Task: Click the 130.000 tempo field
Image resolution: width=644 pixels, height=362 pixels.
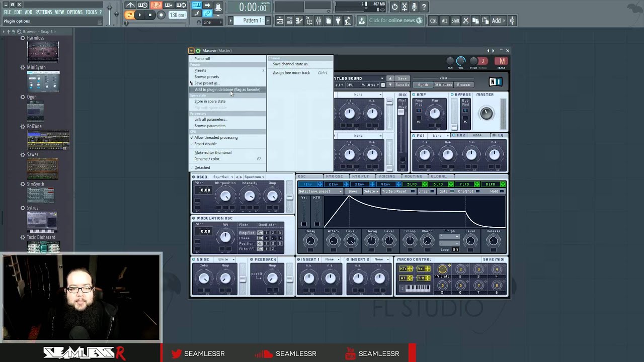Action: pos(177,15)
